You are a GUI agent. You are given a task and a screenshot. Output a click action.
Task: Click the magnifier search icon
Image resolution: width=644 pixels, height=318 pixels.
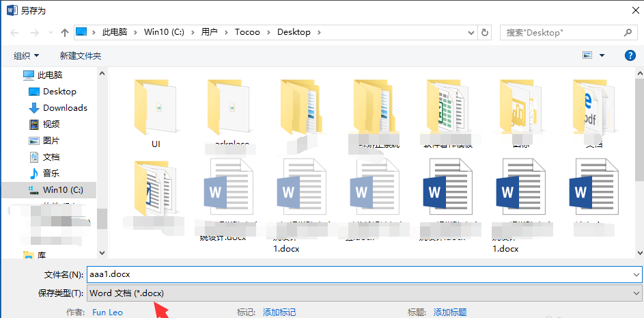(628, 32)
